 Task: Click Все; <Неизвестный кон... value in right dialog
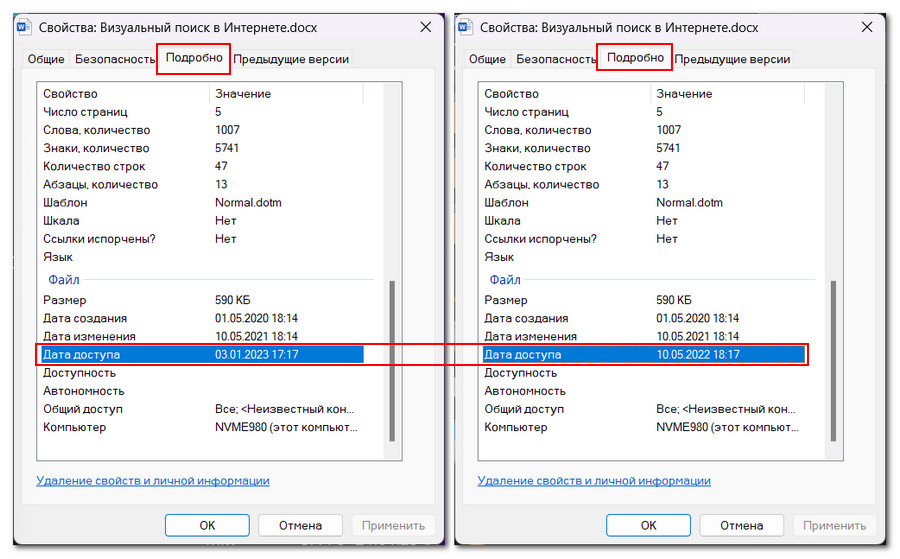726,409
